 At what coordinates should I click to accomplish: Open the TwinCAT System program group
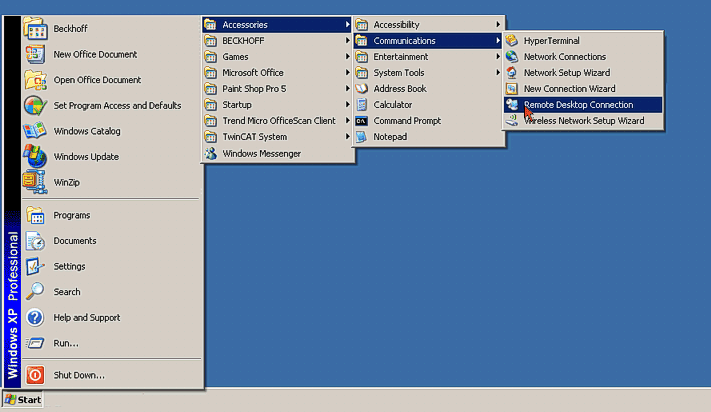point(277,136)
